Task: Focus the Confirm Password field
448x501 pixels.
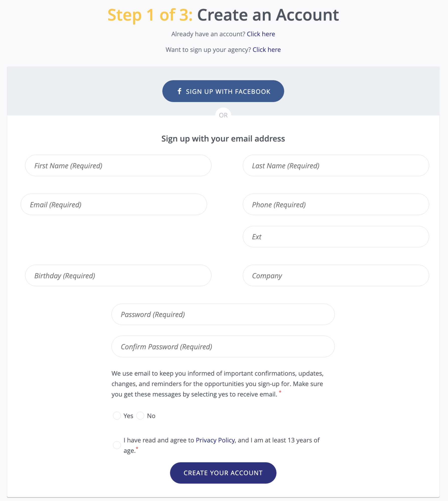Action: (223, 346)
